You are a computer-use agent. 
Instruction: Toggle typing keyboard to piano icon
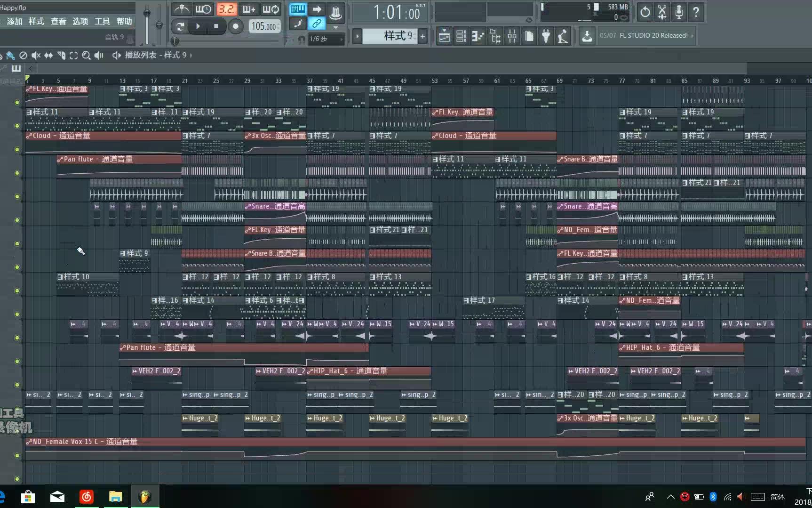298,9
